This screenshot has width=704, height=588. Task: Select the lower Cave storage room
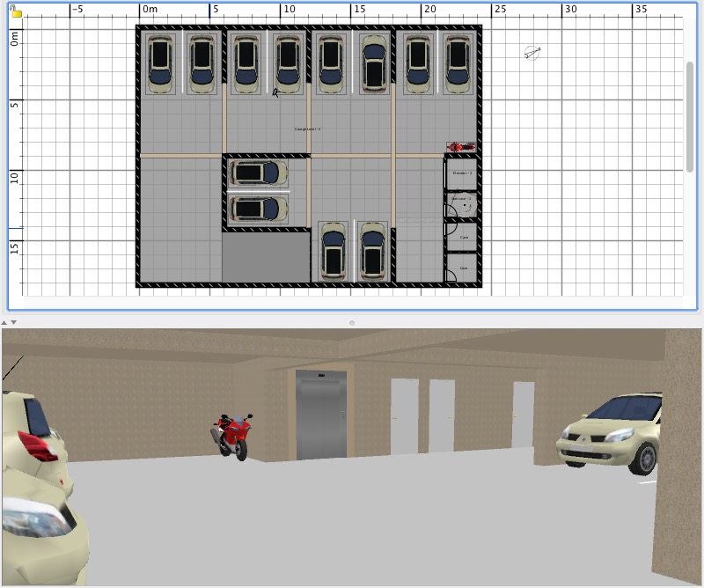click(x=462, y=268)
